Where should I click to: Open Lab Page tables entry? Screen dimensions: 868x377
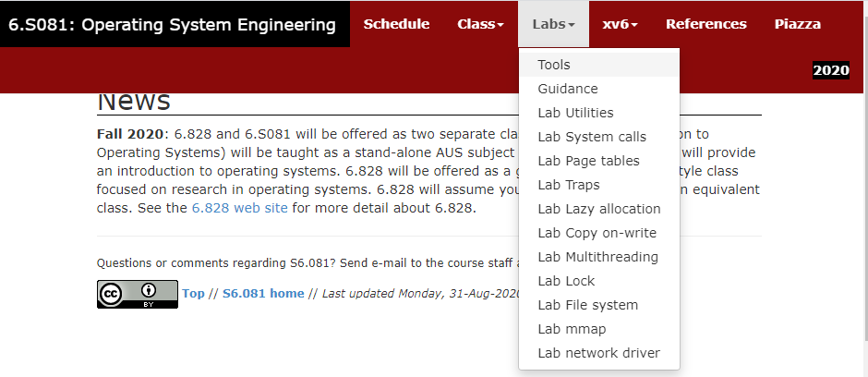pos(588,161)
